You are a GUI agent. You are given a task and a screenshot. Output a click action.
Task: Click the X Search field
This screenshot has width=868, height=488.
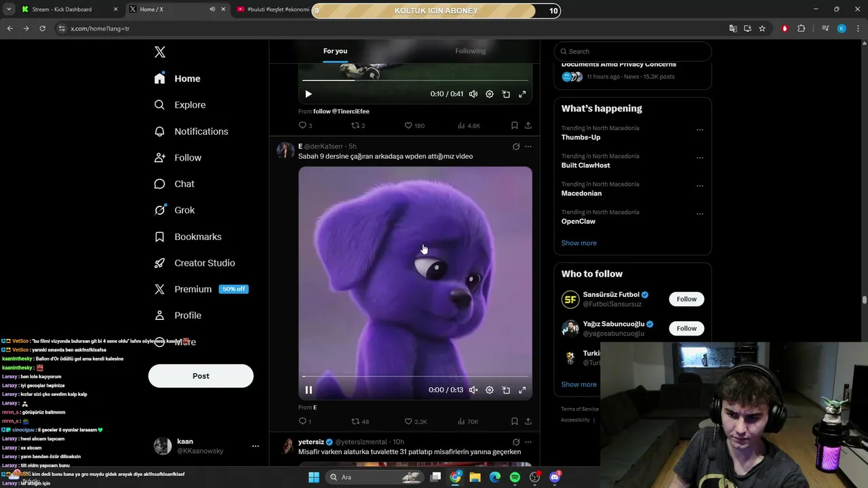(633, 52)
